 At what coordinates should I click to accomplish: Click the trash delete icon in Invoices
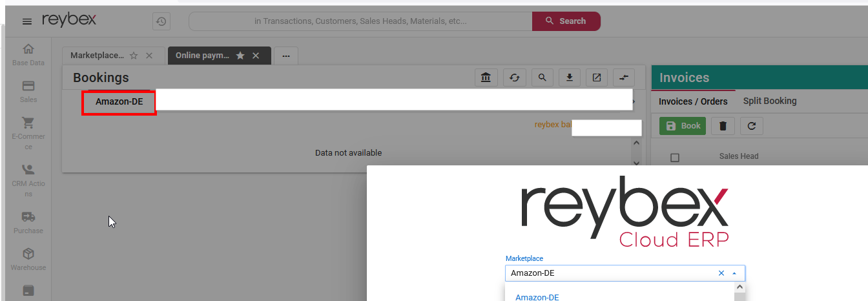click(x=723, y=126)
